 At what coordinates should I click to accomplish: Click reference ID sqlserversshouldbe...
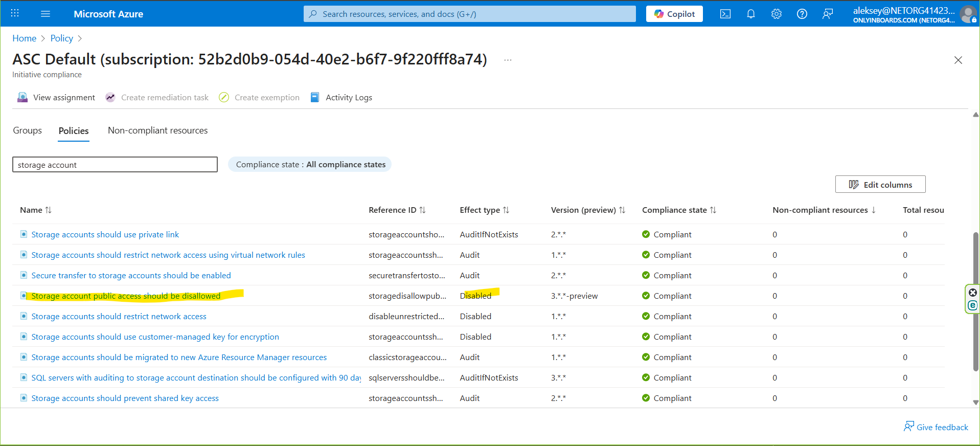tap(406, 377)
